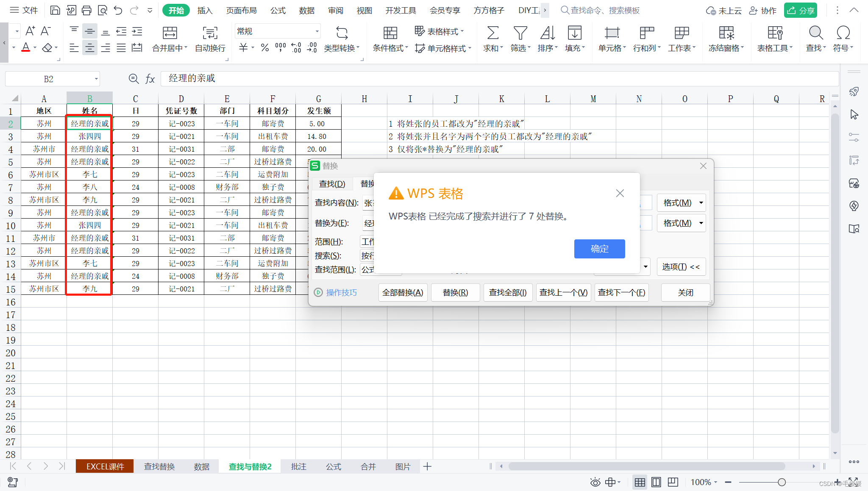868x491 pixels.
Task: Switch to the 批注 sheet tab
Action: [x=298, y=466]
